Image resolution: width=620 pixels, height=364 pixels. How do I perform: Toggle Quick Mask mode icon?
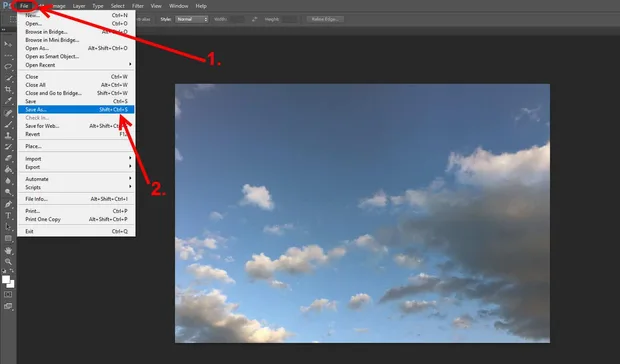pyautogui.click(x=8, y=294)
